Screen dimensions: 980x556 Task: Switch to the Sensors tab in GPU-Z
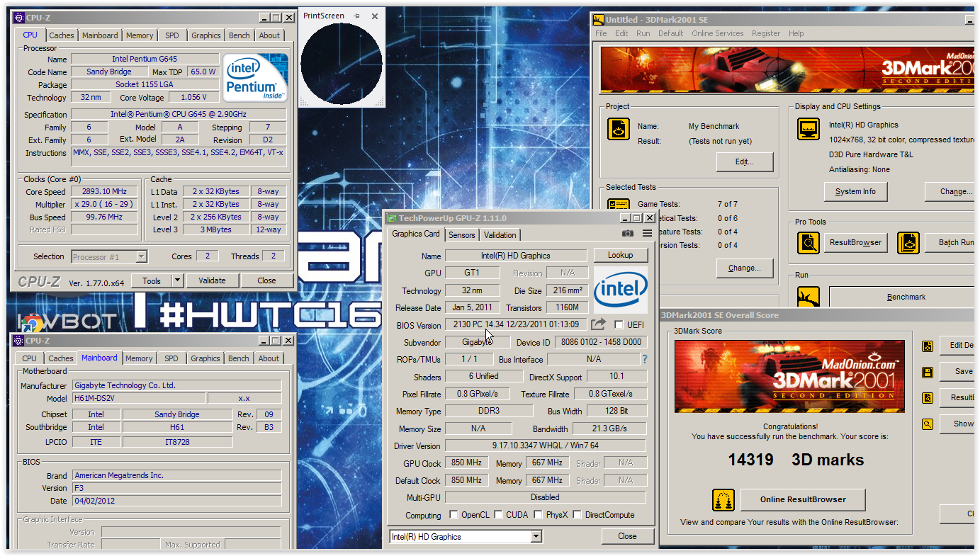pyautogui.click(x=462, y=235)
